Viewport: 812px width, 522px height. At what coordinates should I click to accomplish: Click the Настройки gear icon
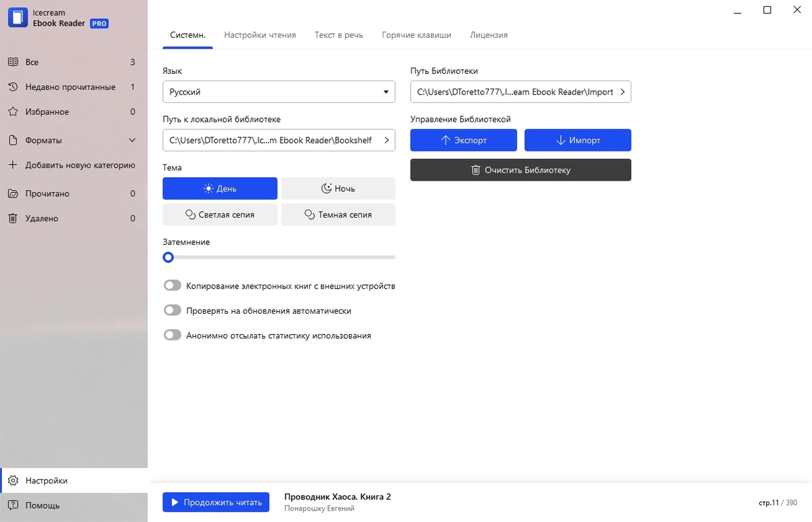[x=13, y=481]
